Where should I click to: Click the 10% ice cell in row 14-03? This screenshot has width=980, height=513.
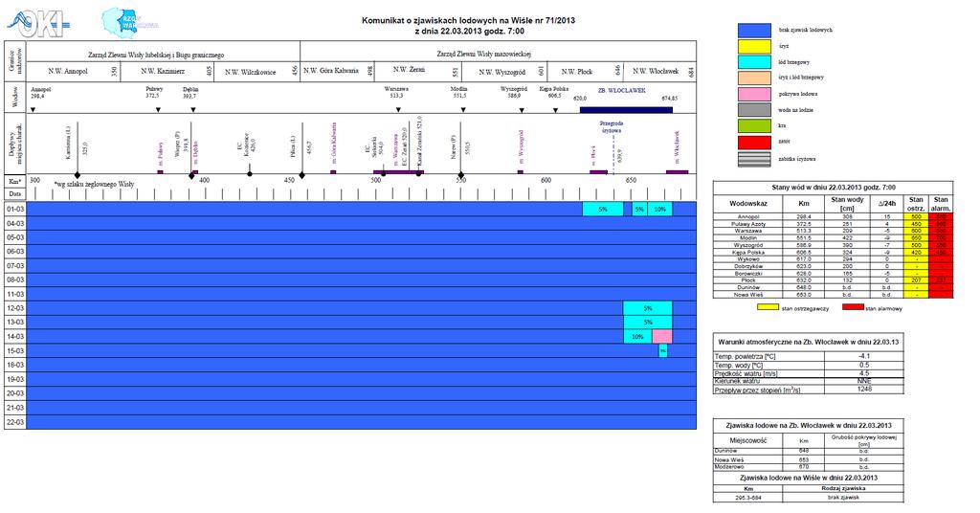coord(637,337)
